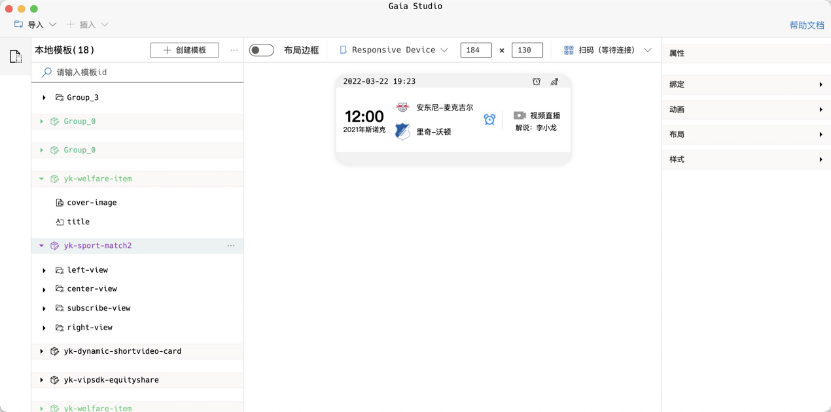Image resolution: width=831 pixels, height=412 pixels.
Task: Click the small alarm icon in preview status bar
Action: pos(536,81)
